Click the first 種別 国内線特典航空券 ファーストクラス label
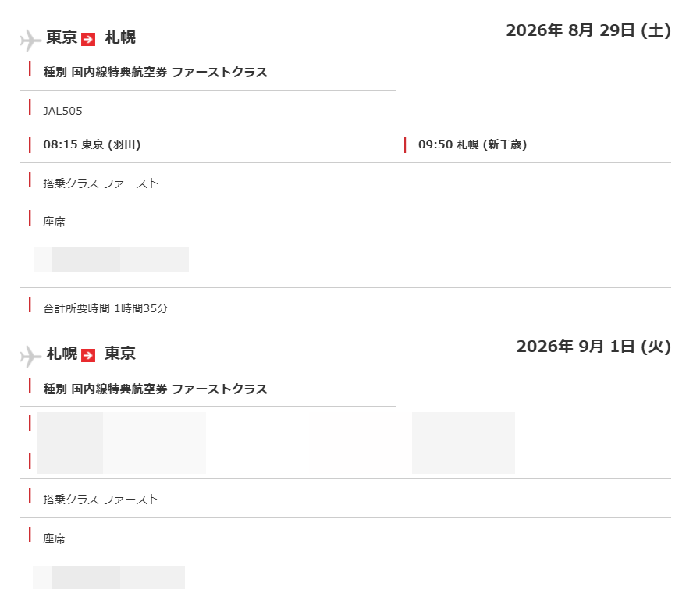 click(155, 73)
